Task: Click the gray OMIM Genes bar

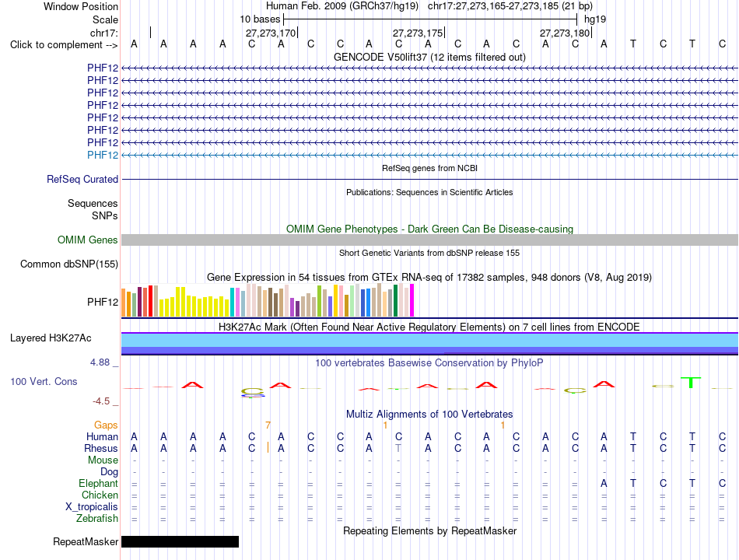Action: pyautogui.click(x=429, y=240)
